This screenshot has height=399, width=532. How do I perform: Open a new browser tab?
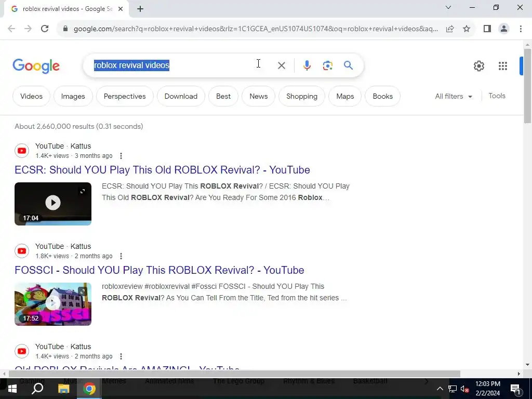(x=140, y=9)
